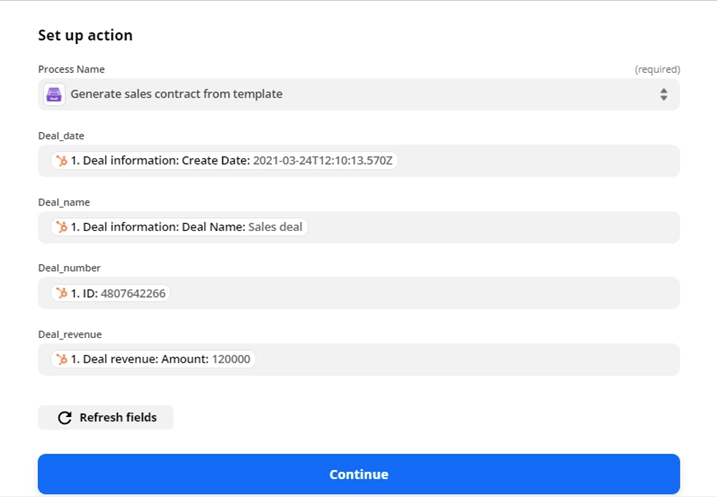The width and height of the screenshot is (717, 498).
Task: Click the Set up action heading
Action: (x=86, y=36)
